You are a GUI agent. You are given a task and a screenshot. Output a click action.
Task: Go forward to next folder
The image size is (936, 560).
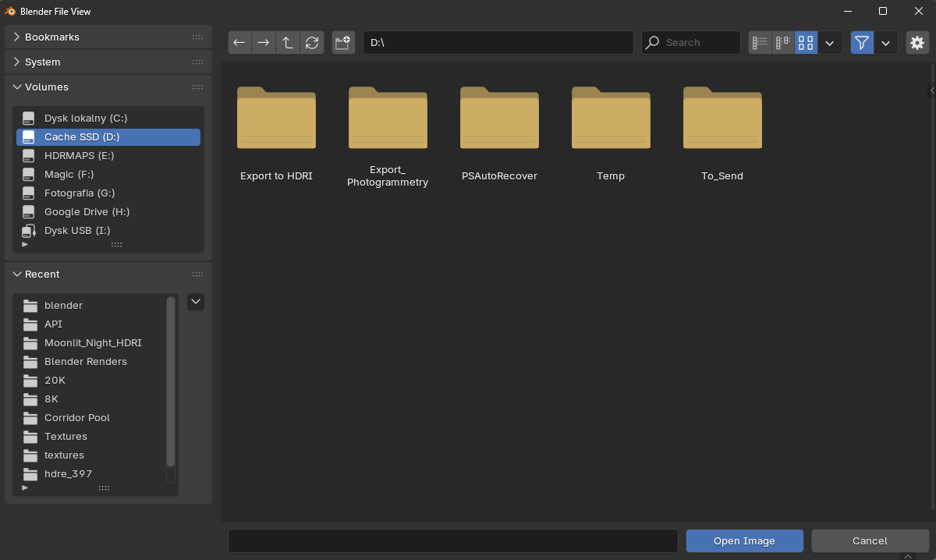click(264, 43)
